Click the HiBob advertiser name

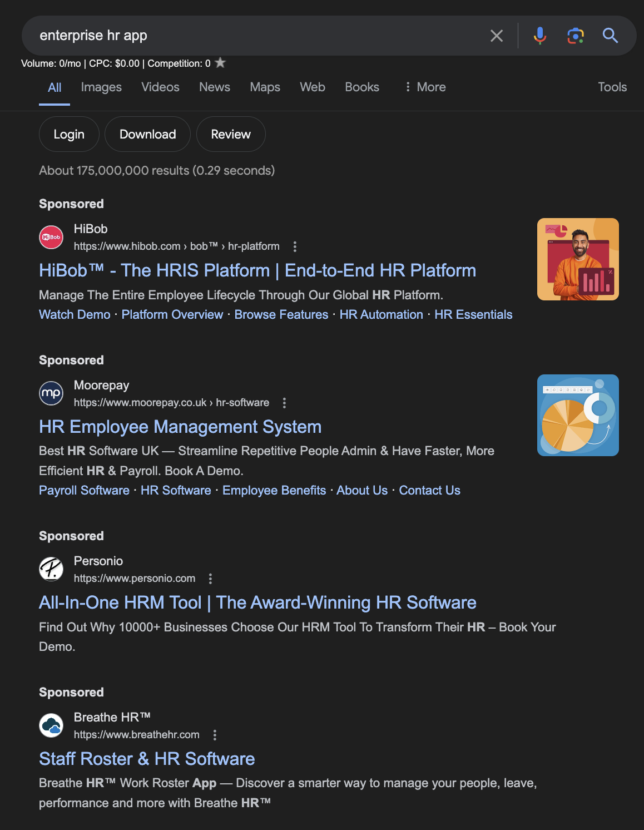point(91,229)
